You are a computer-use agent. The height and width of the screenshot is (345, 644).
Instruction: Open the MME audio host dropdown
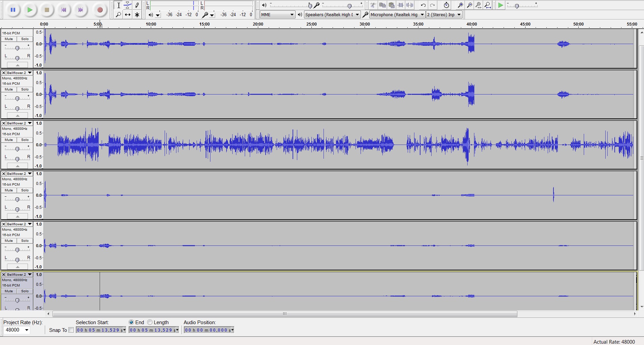pyautogui.click(x=277, y=14)
